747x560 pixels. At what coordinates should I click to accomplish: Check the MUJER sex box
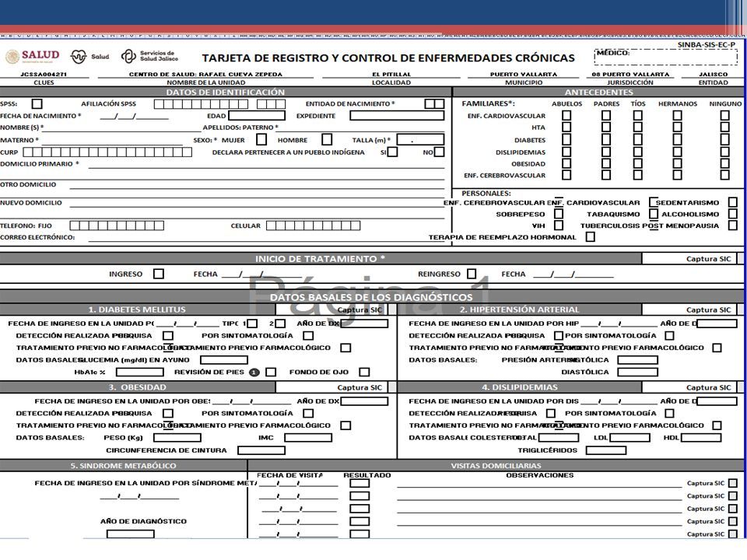tap(261, 139)
